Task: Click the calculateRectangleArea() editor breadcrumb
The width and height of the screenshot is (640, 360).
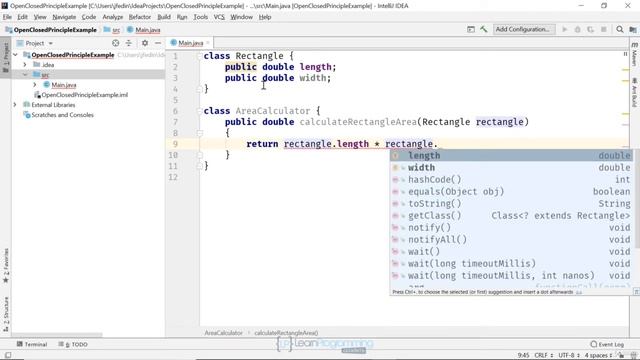Action: point(286,333)
